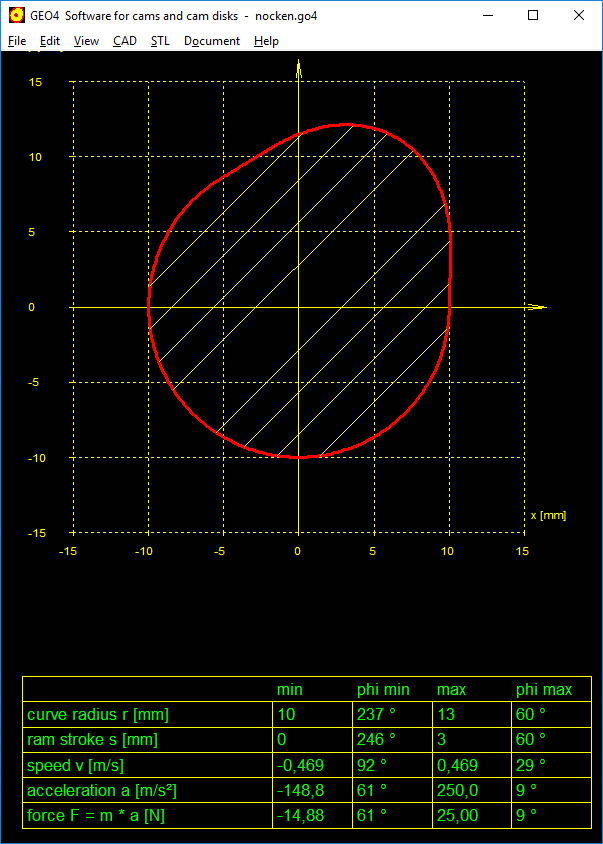Image resolution: width=603 pixels, height=844 pixels.
Task: Open the CAD menu
Action: [x=125, y=41]
